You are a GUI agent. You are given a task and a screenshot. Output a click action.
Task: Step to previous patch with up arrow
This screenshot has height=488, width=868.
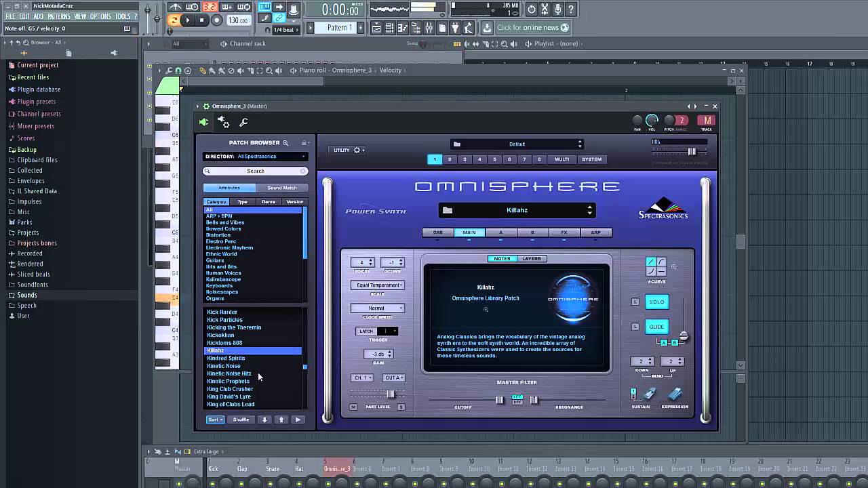[281, 420]
